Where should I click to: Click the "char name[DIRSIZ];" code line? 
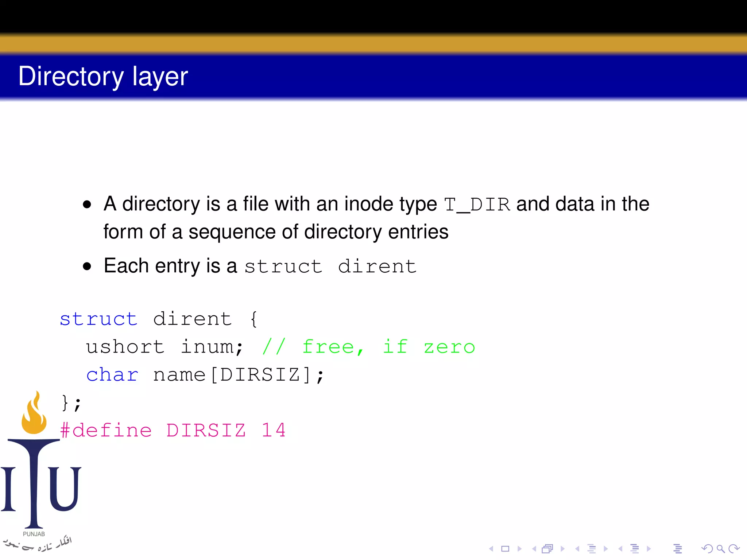(x=205, y=375)
